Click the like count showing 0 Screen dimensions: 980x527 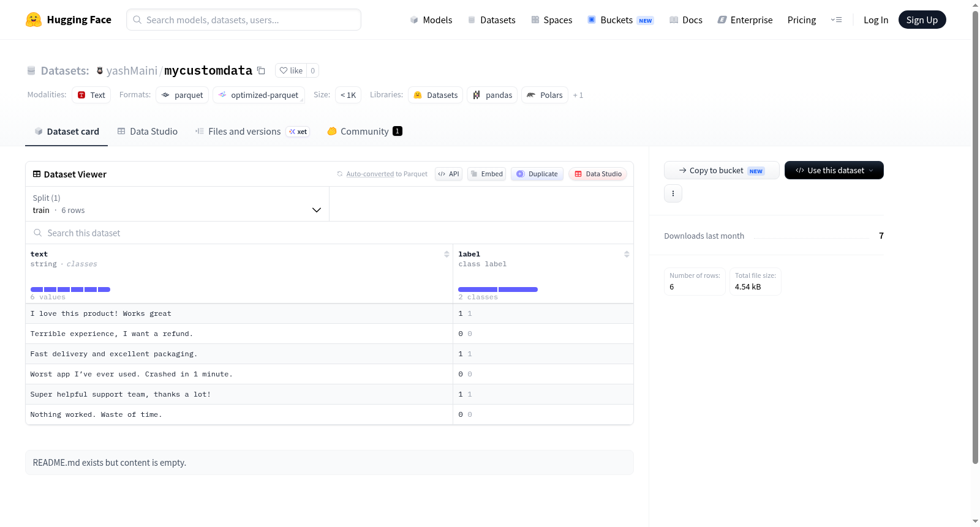click(x=312, y=70)
